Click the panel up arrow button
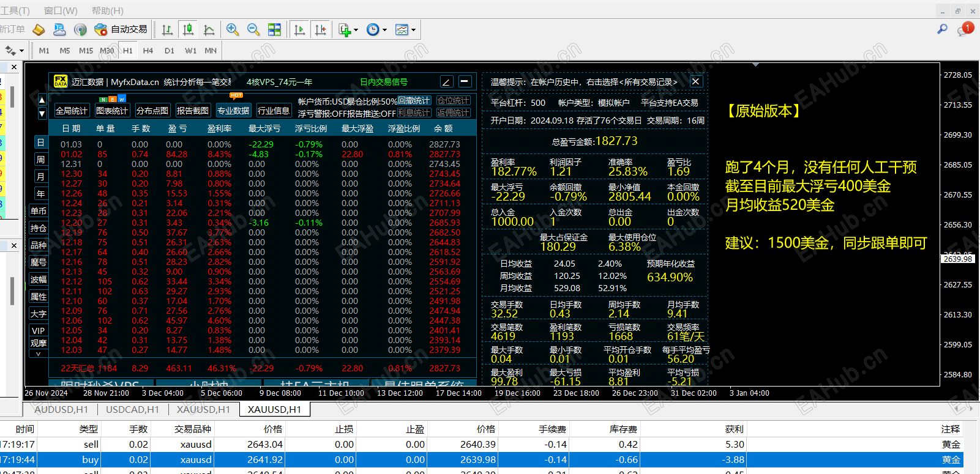The image size is (980, 474). [42, 100]
